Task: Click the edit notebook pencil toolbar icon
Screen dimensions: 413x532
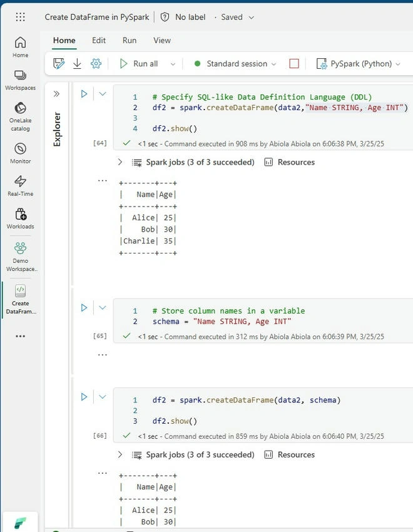Action: click(59, 63)
